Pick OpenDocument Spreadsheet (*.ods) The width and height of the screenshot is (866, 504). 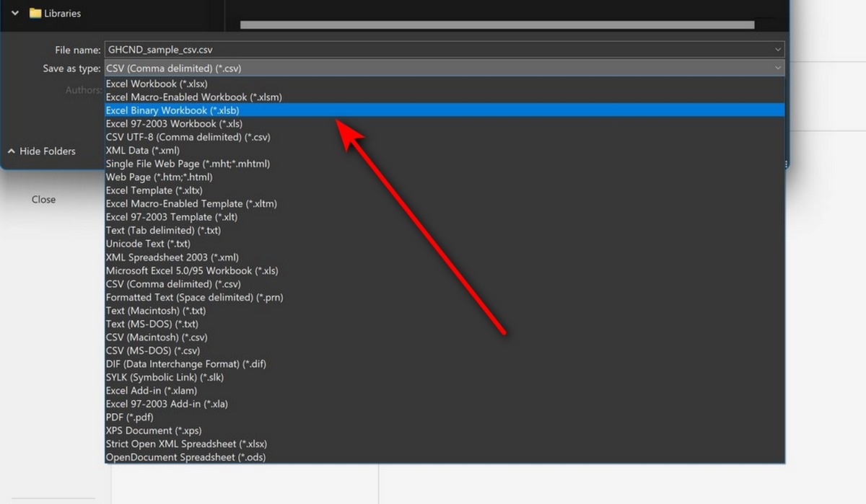pos(445,457)
